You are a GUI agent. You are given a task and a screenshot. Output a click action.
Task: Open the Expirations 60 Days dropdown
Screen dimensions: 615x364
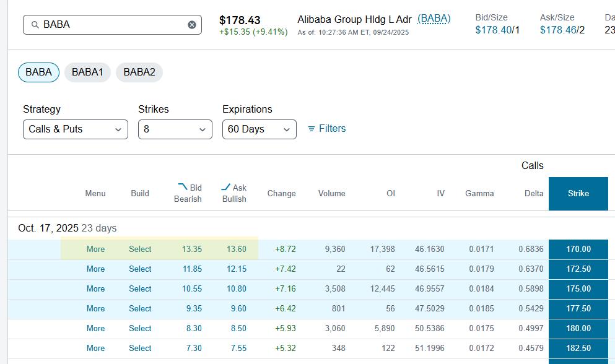coord(260,129)
